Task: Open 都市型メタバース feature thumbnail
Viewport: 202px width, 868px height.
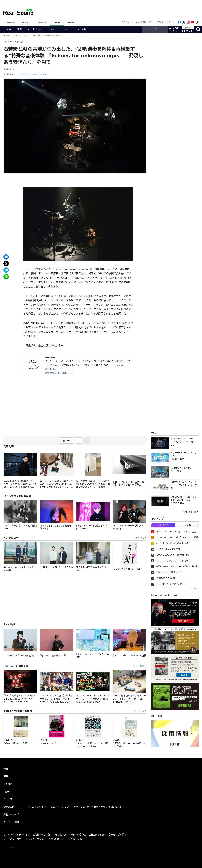Action: click(x=160, y=443)
